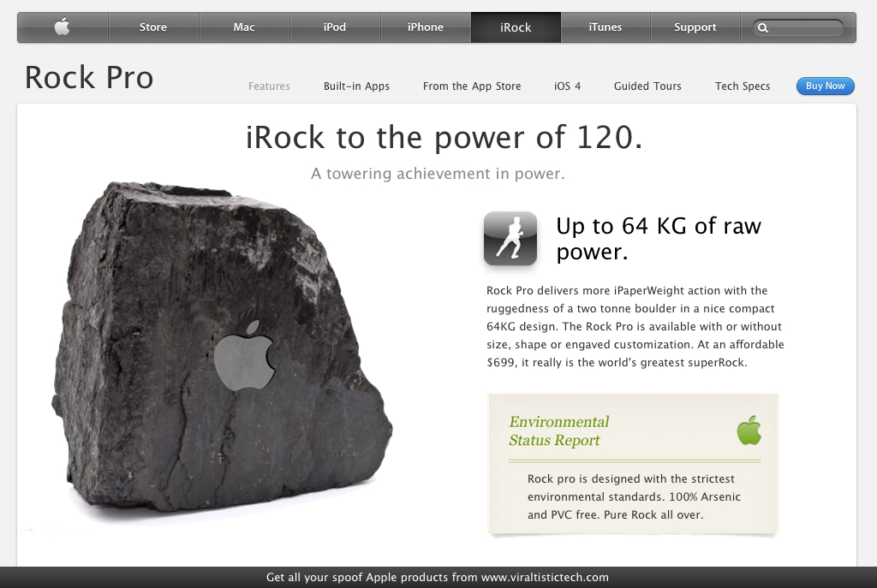This screenshot has width=877, height=588.
Task: Open the Store section
Action: pyautogui.click(x=153, y=27)
